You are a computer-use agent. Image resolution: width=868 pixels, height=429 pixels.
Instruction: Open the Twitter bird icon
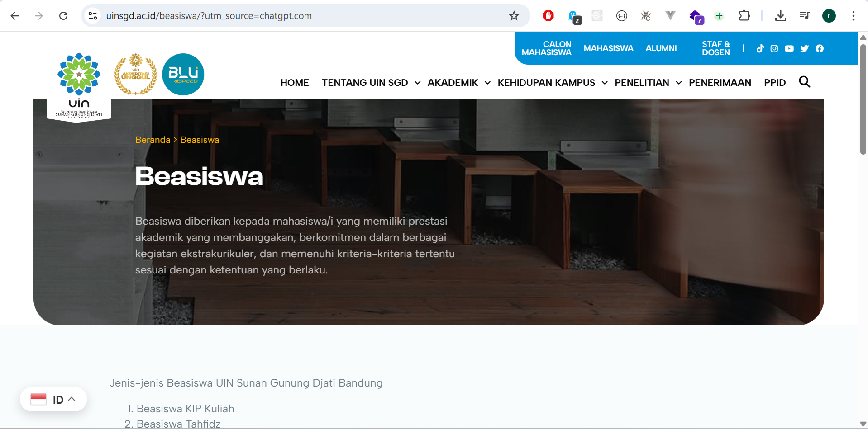[x=804, y=48]
